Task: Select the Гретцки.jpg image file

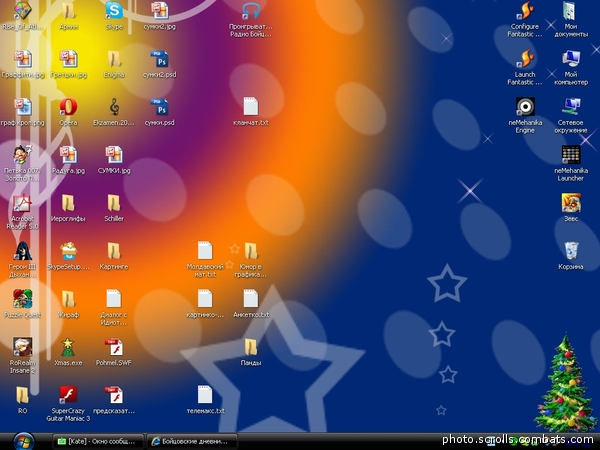Action: click(68, 59)
